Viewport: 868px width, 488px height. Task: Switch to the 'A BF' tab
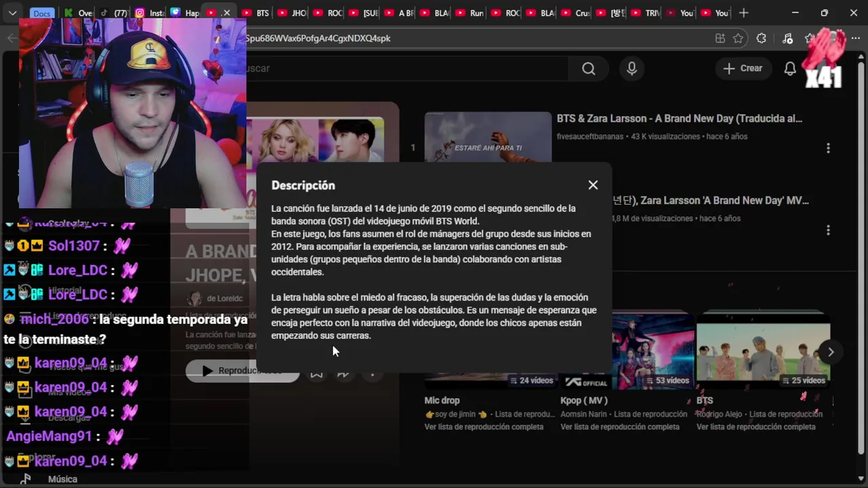click(397, 13)
